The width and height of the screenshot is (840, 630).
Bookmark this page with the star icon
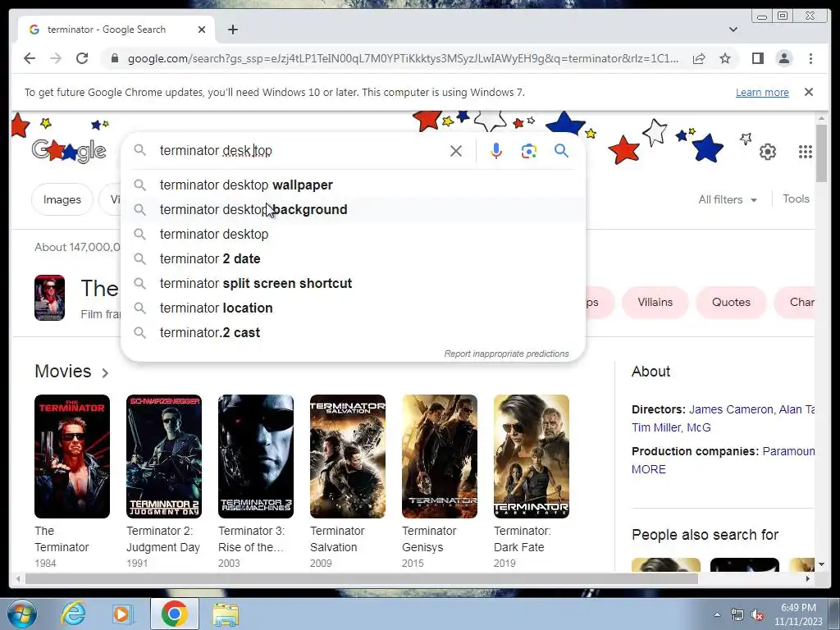pyautogui.click(x=725, y=58)
